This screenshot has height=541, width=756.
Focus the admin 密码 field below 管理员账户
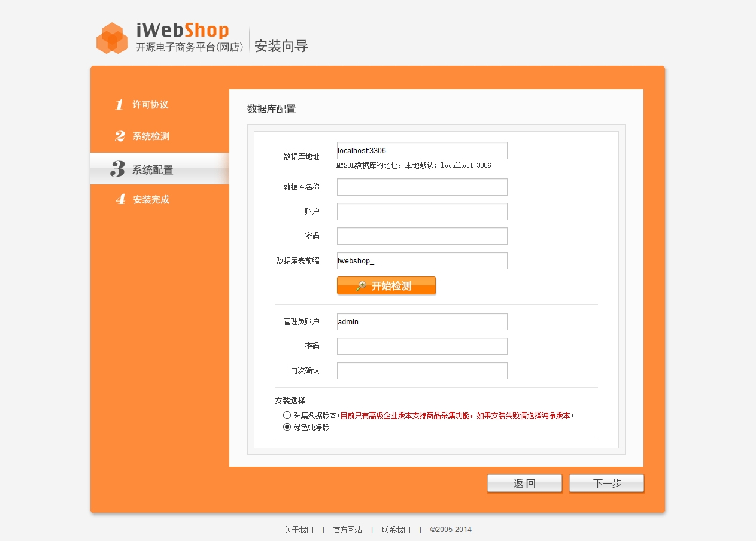[x=422, y=346]
